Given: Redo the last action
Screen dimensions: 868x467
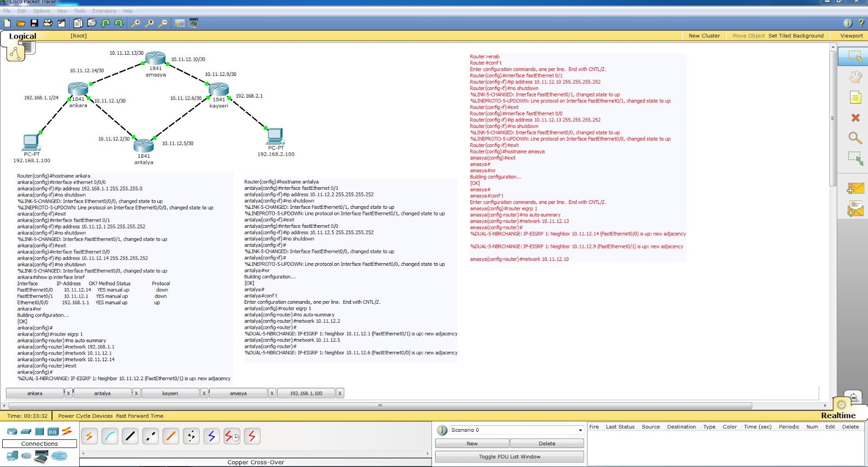Looking at the screenshot, I should pos(119,23).
